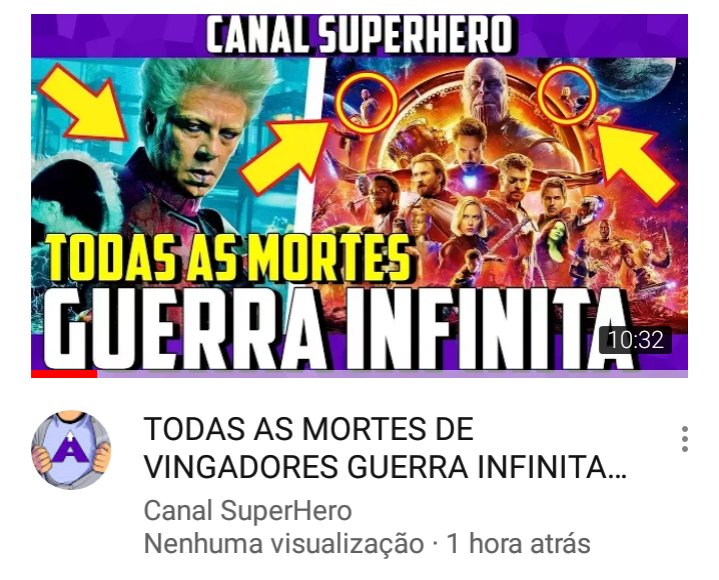Image resolution: width=719 pixels, height=580 pixels.
Task: Click the left orange circle on the poster
Action: (367, 102)
